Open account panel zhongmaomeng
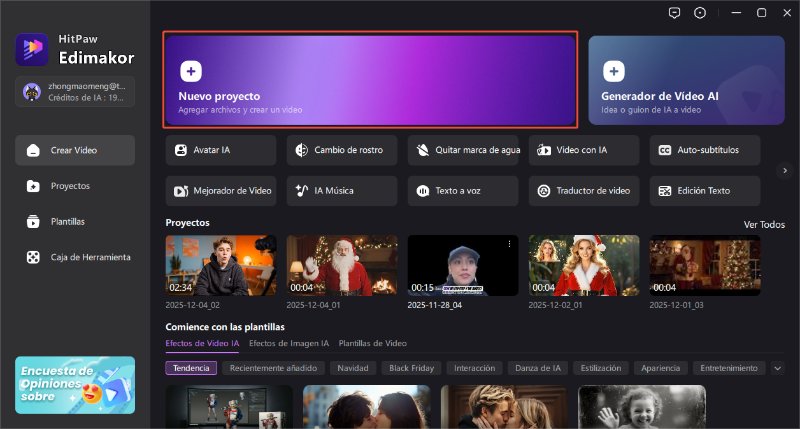This screenshot has width=800, height=429. (x=75, y=92)
